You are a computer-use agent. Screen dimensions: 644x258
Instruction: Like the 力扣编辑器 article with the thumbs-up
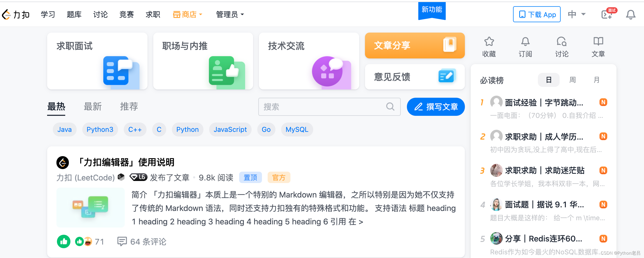coord(64,241)
